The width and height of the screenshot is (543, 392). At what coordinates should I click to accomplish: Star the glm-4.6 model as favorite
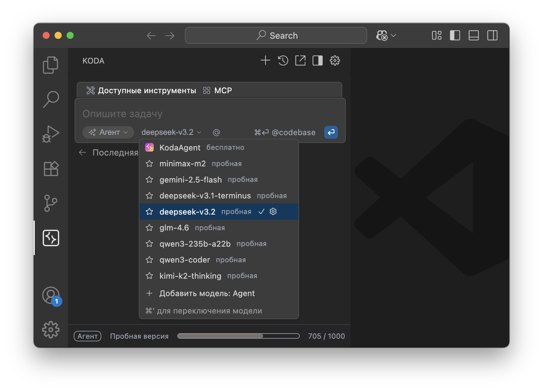coord(149,228)
